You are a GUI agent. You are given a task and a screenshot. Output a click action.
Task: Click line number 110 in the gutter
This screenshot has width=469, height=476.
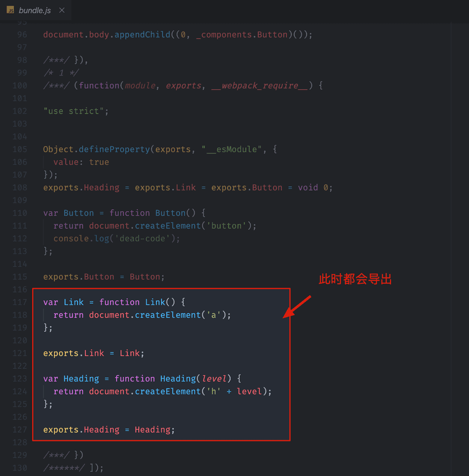click(x=20, y=213)
